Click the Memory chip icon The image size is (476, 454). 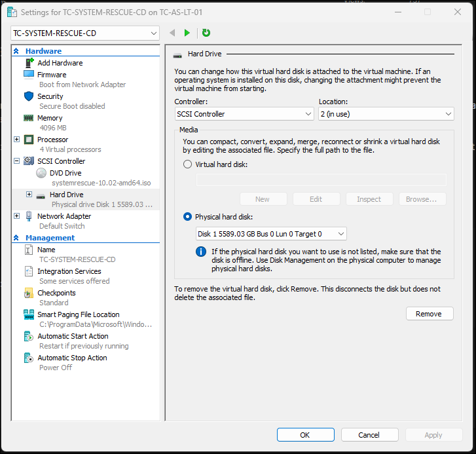(29, 118)
